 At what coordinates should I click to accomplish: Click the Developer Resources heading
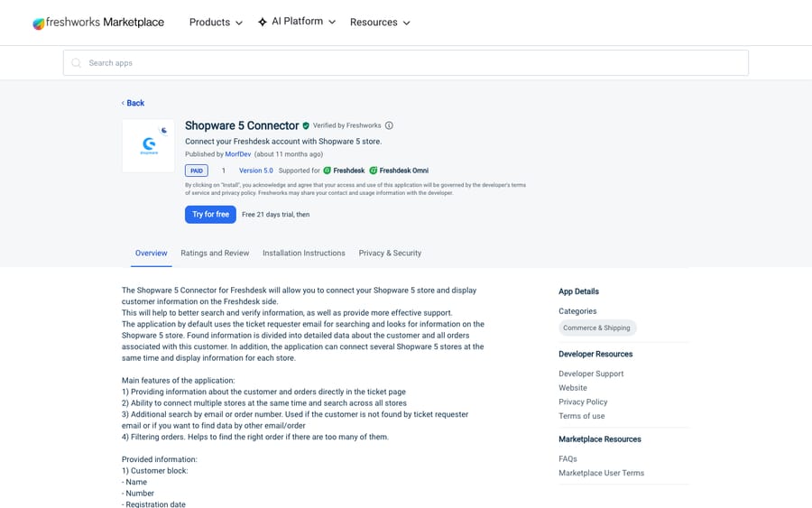click(595, 355)
